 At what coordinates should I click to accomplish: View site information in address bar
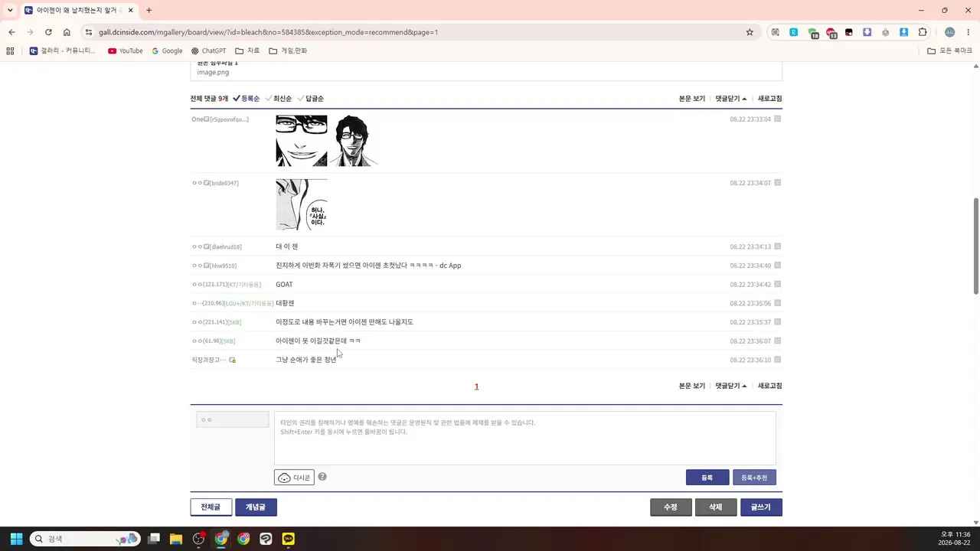[89, 32]
